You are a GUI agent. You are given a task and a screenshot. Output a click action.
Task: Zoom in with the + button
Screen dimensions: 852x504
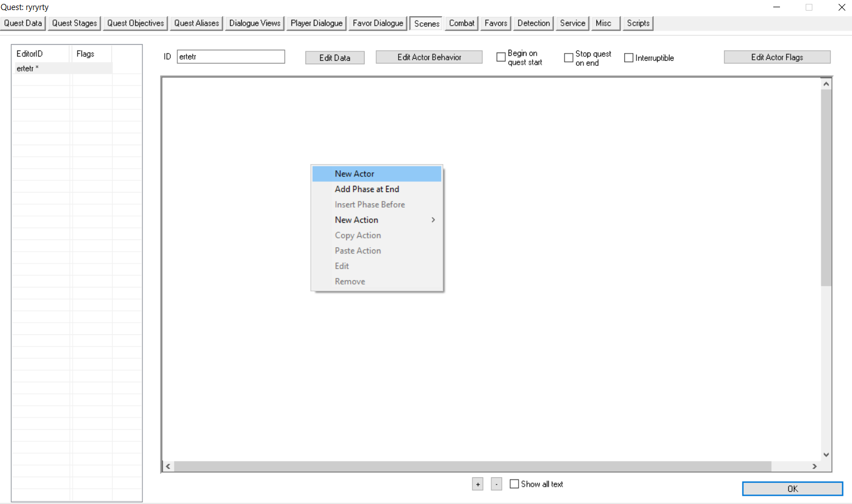coord(477,484)
